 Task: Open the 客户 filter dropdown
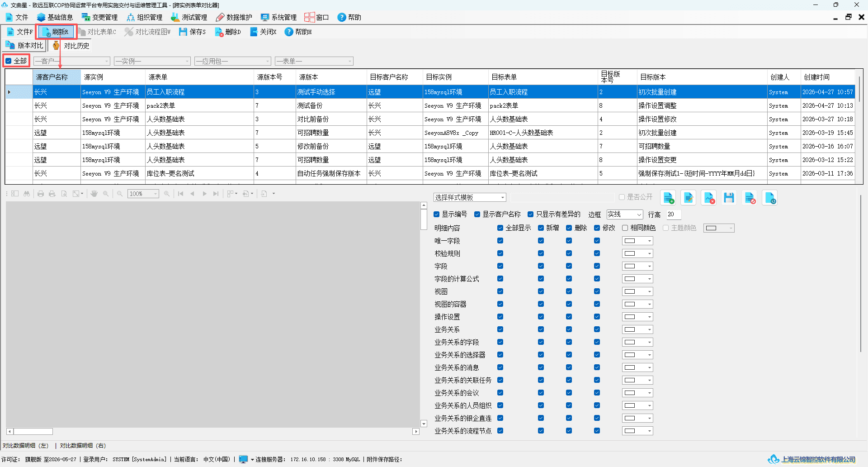[x=72, y=61]
